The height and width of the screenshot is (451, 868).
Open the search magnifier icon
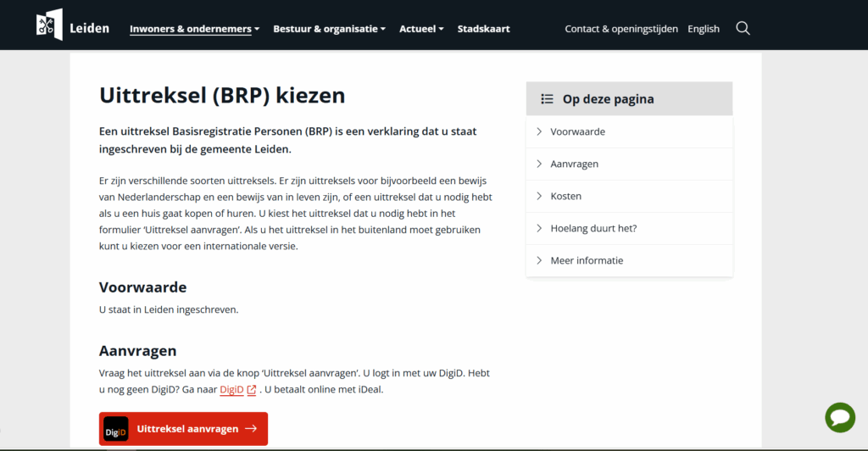pos(743,28)
